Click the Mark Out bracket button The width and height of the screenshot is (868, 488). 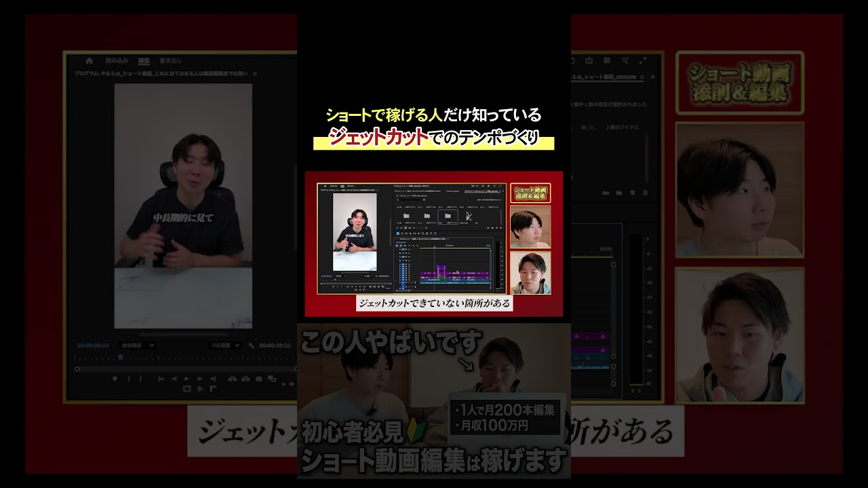point(140,379)
